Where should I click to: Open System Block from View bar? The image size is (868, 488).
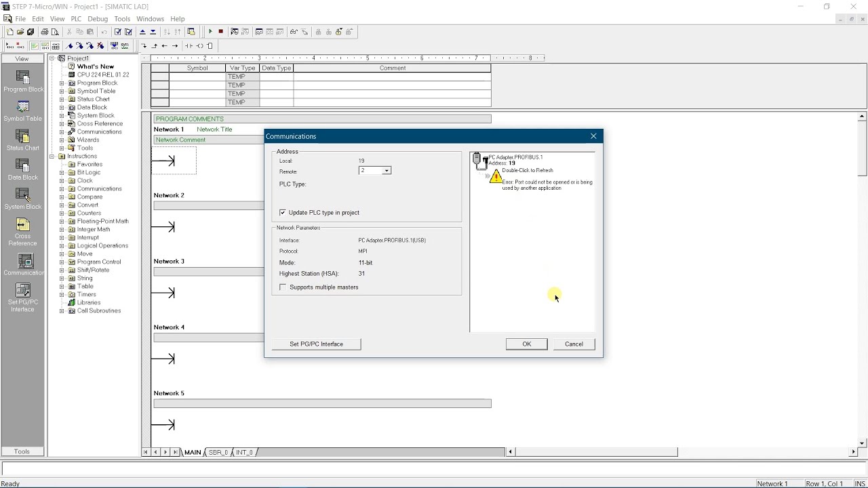point(23,199)
